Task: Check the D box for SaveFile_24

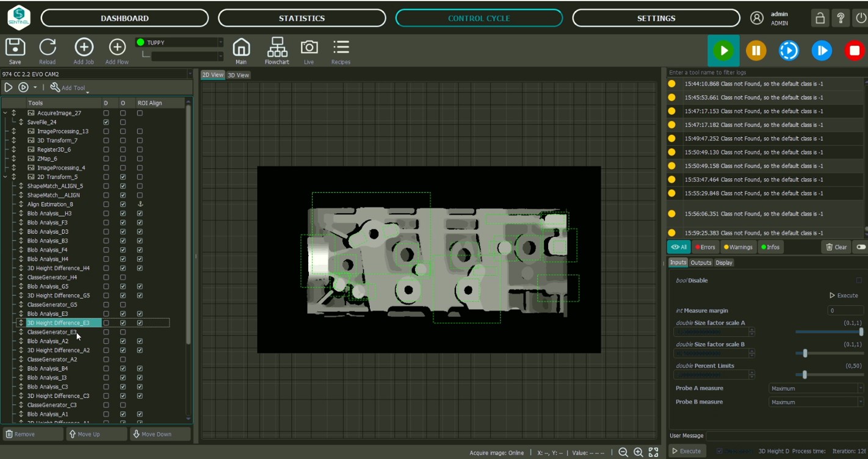Action: click(x=106, y=122)
